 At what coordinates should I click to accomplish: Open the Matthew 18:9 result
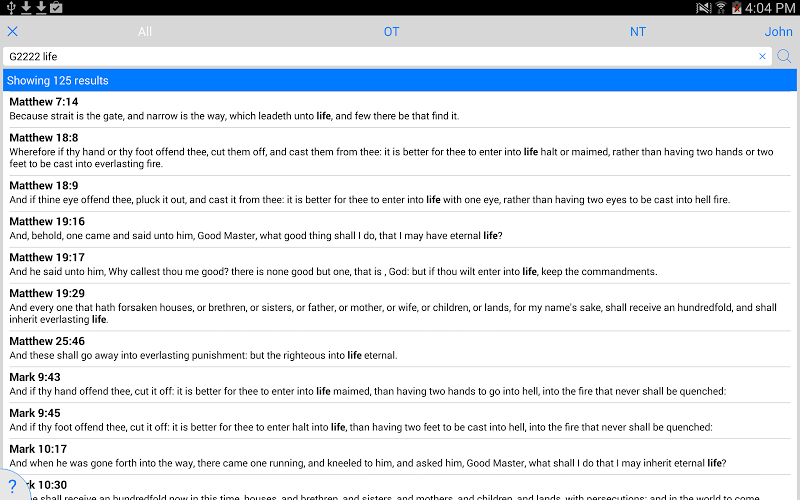pos(399,193)
